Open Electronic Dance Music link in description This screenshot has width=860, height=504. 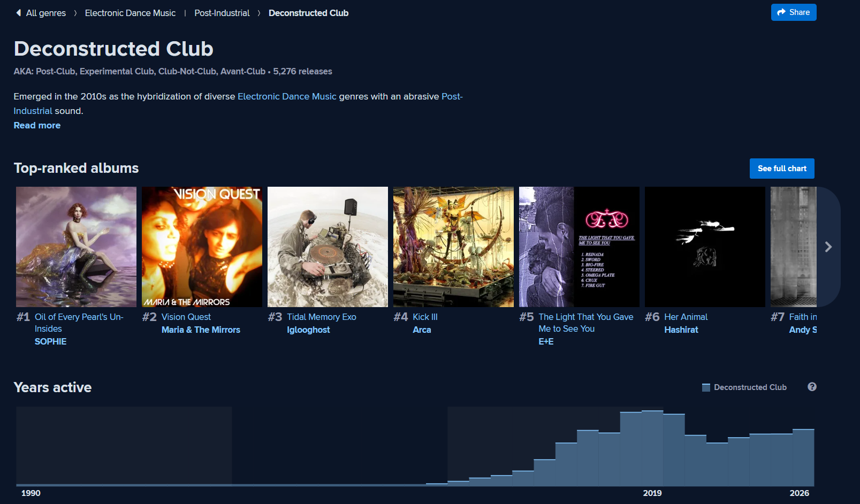287,96
